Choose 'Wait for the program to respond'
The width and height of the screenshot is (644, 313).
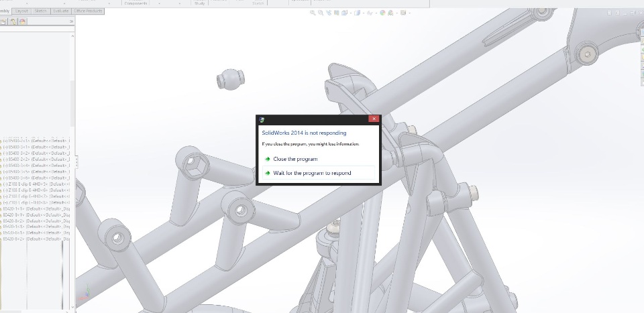tap(318, 173)
